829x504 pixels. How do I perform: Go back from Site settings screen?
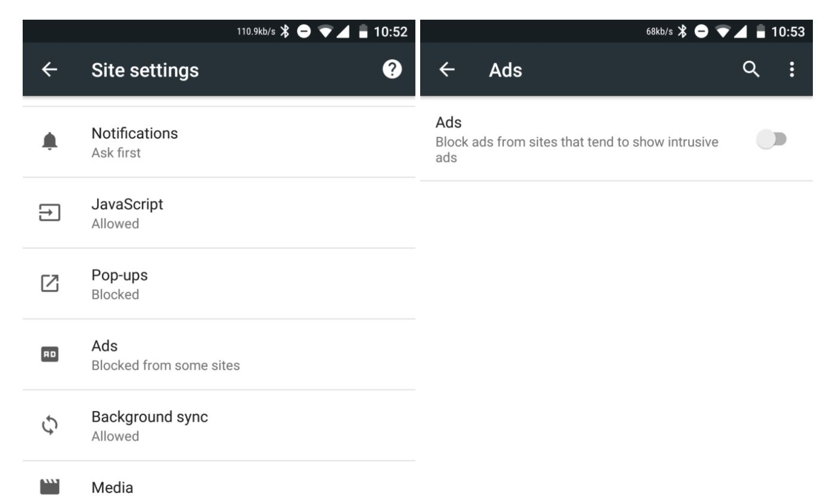50,70
